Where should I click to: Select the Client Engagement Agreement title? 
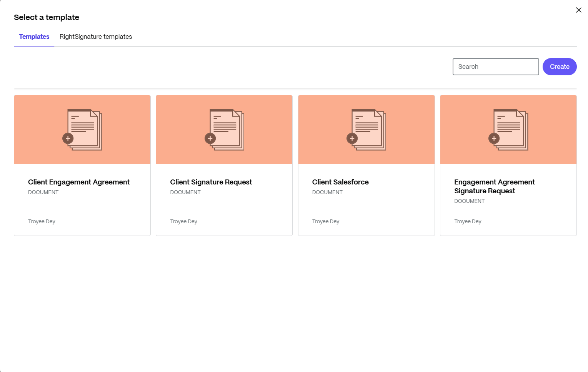(79, 182)
